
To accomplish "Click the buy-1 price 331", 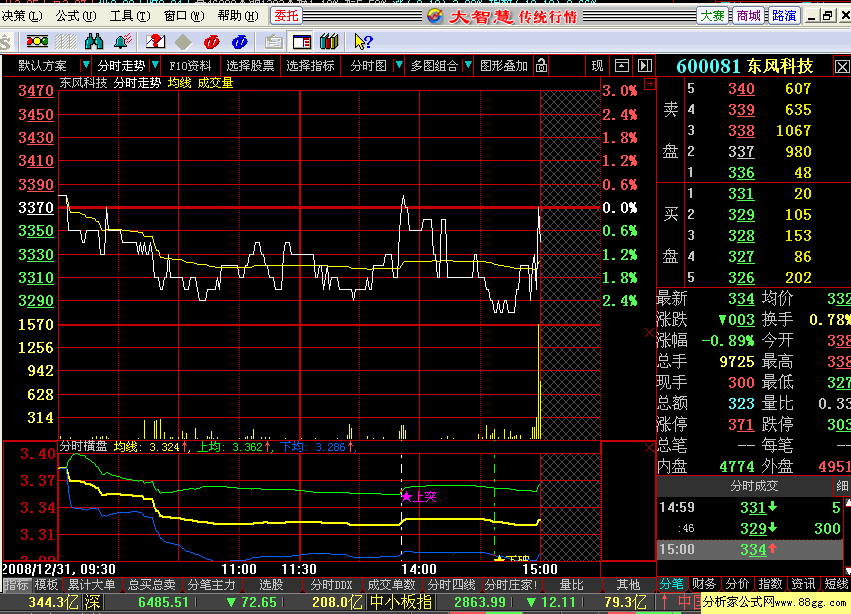I will (741, 194).
